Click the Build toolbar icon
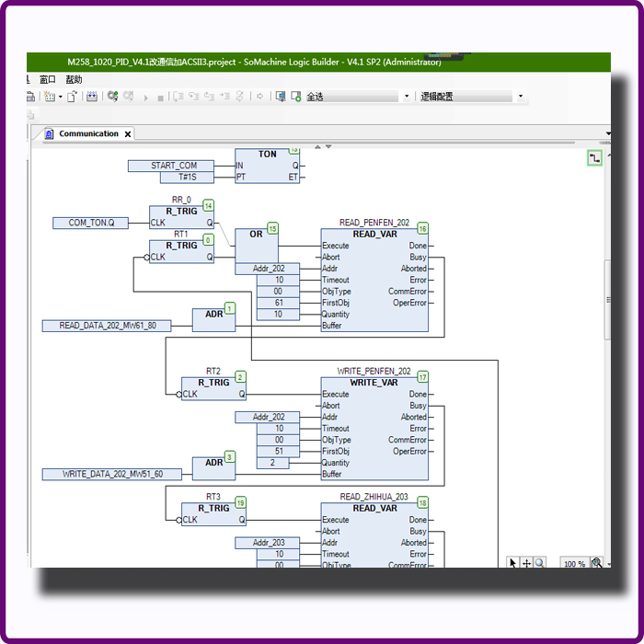The height and width of the screenshot is (644, 644). (92, 97)
